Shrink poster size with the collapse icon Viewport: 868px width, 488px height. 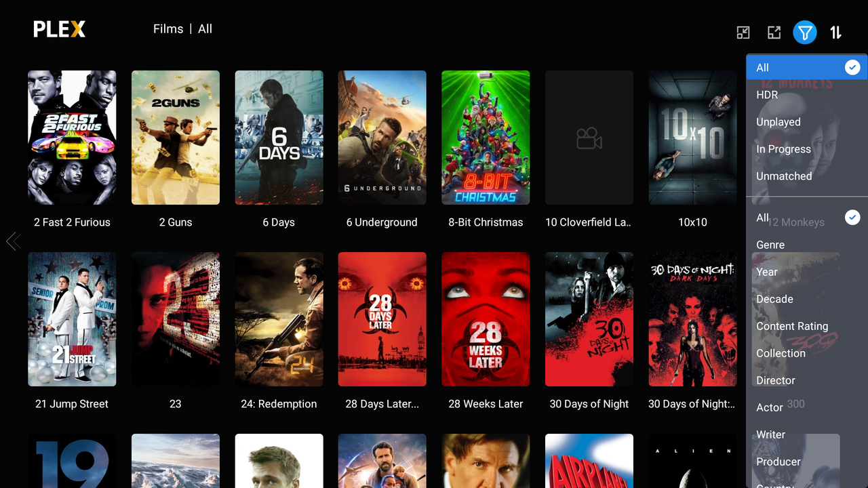click(743, 33)
